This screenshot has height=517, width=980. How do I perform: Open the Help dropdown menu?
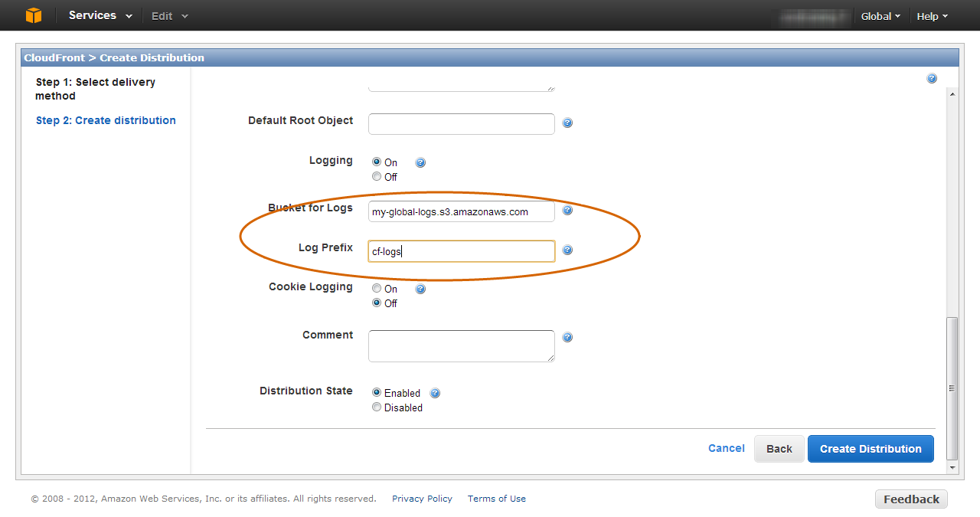(x=933, y=16)
